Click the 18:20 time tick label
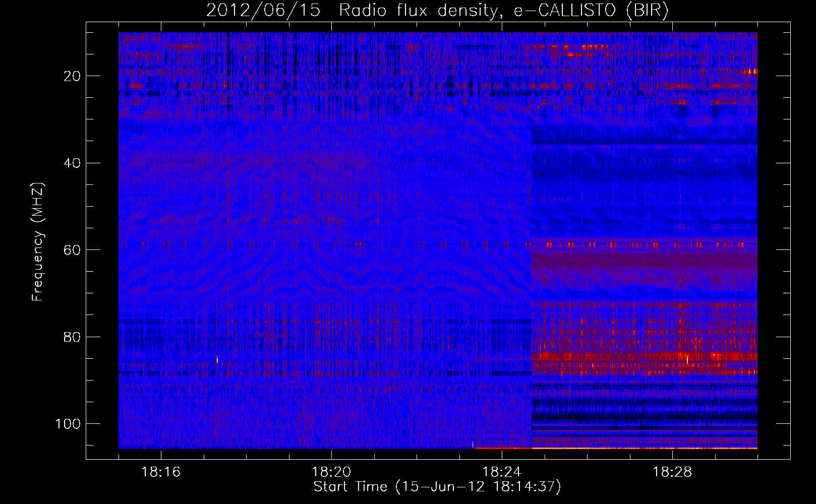The width and height of the screenshot is (816, 504). click(331, 472)
